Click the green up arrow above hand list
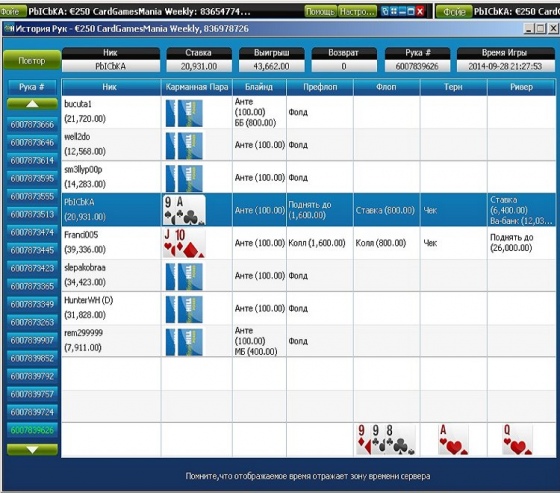Viewport: 560px width, 493px height. (32, 104)
